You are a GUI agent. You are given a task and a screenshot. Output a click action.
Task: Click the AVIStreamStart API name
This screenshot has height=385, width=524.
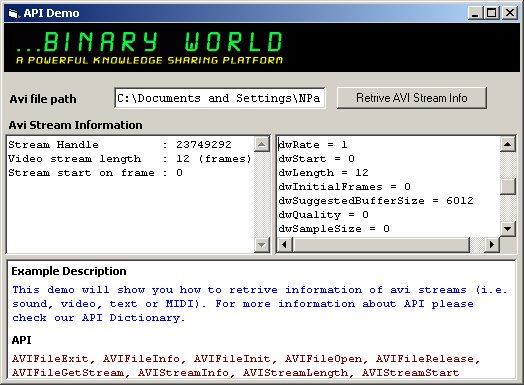pos(410,373)
